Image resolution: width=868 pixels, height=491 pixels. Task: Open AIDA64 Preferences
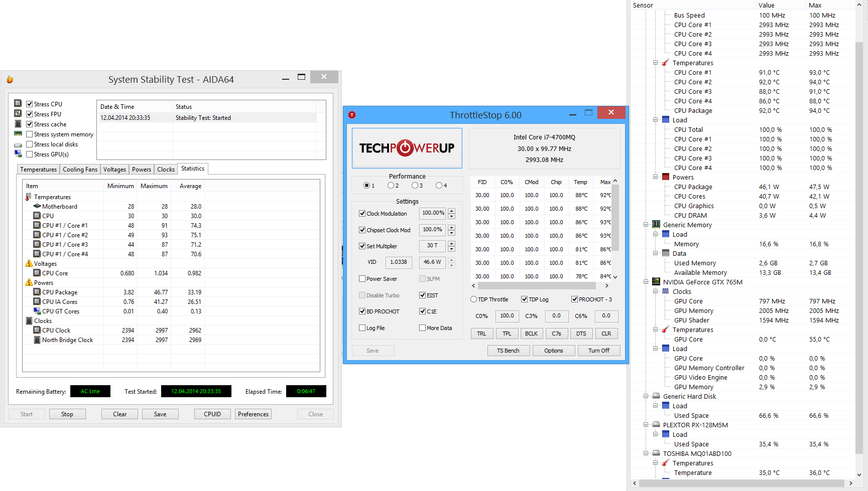point(254,414)
